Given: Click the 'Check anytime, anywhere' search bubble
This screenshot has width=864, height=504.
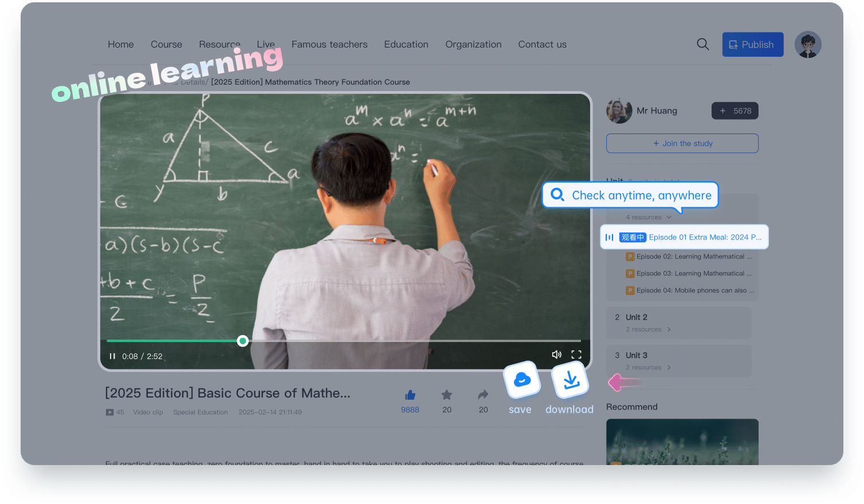Looking at the screenshot, I should point(630,195).
